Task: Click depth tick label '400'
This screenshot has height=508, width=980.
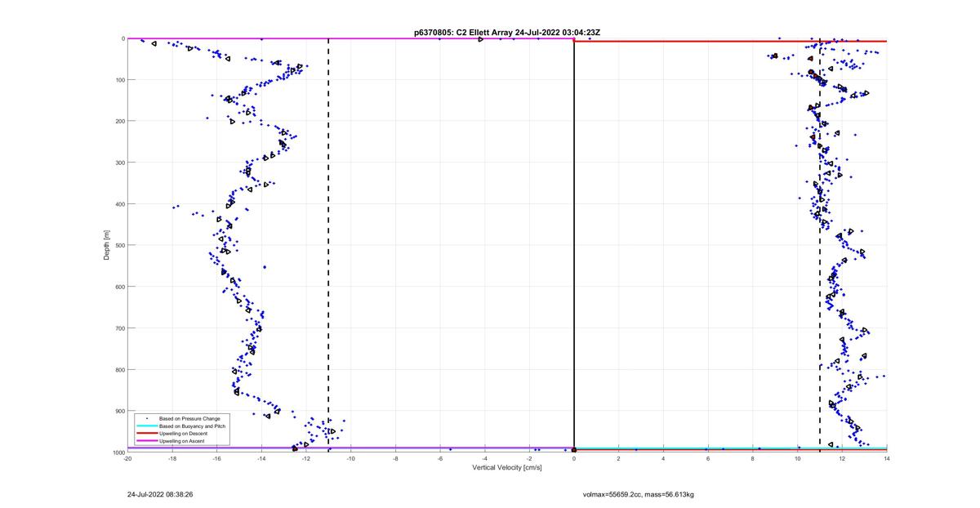Action: (119, 204)
